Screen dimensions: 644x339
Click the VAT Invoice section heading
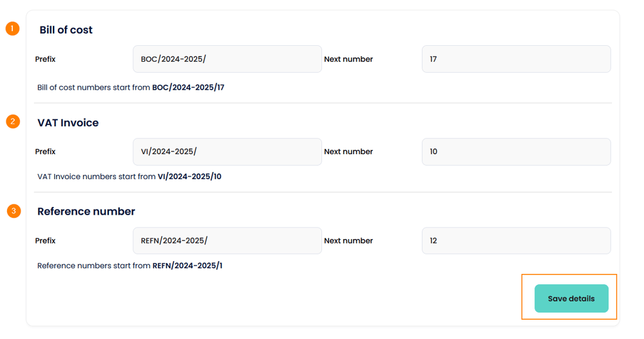click(x=68, y=123)
